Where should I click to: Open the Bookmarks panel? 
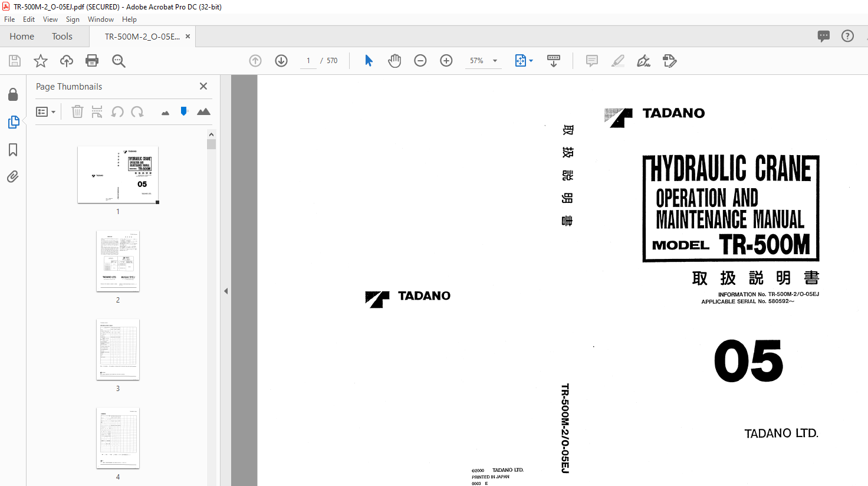pyautogui.click(x=13, y=150)
